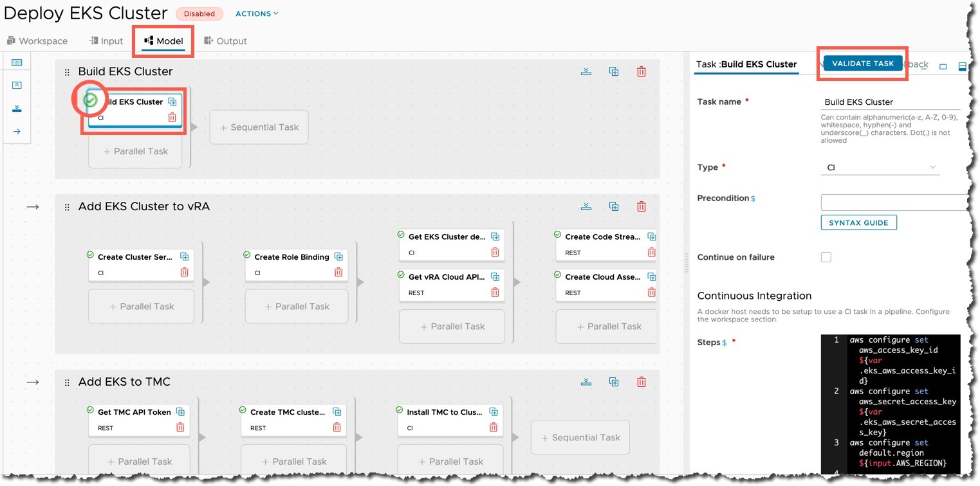This screenshot has height=486, width=980.
Task: Add Parallel Task under Get EKS Cluster de...
Action: [452, 327]
